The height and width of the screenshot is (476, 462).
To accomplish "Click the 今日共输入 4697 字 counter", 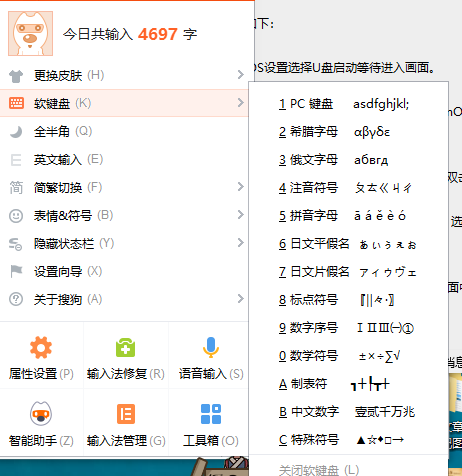I will pos(130,34).
